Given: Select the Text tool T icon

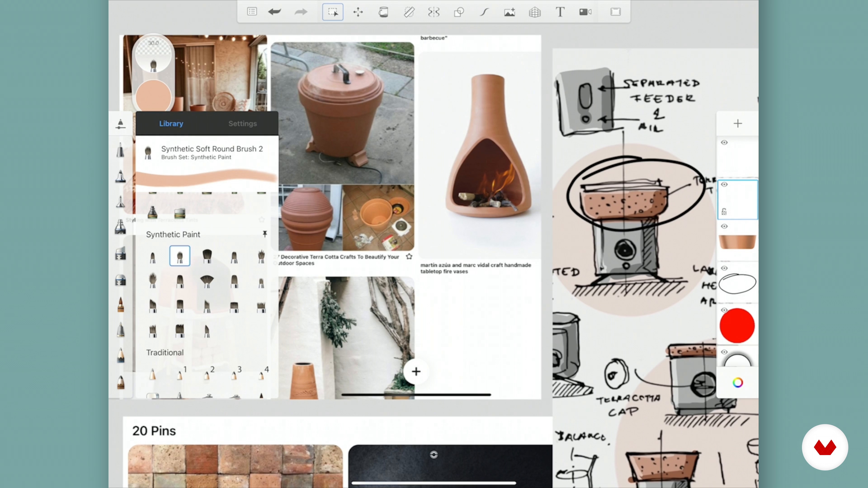Looking at the screenshot, I should coord(560,12).
